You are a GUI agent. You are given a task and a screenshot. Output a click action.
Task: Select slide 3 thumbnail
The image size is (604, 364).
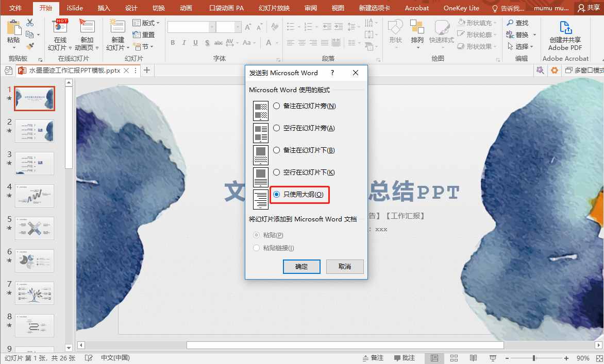(x=35, y=163)
